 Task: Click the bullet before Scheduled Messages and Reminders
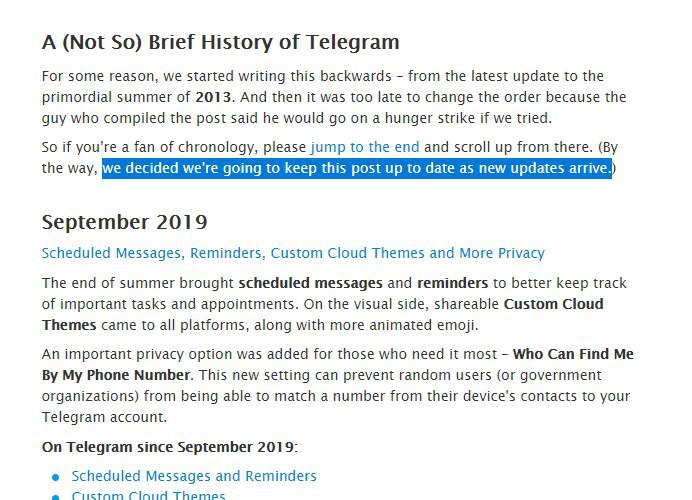pyautogui.click(x=56, y=477)
